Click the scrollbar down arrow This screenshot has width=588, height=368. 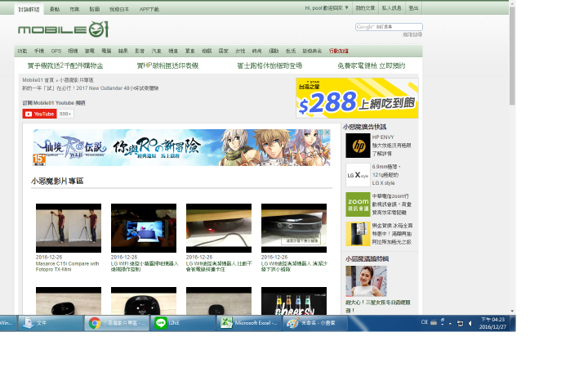[512, 312]
